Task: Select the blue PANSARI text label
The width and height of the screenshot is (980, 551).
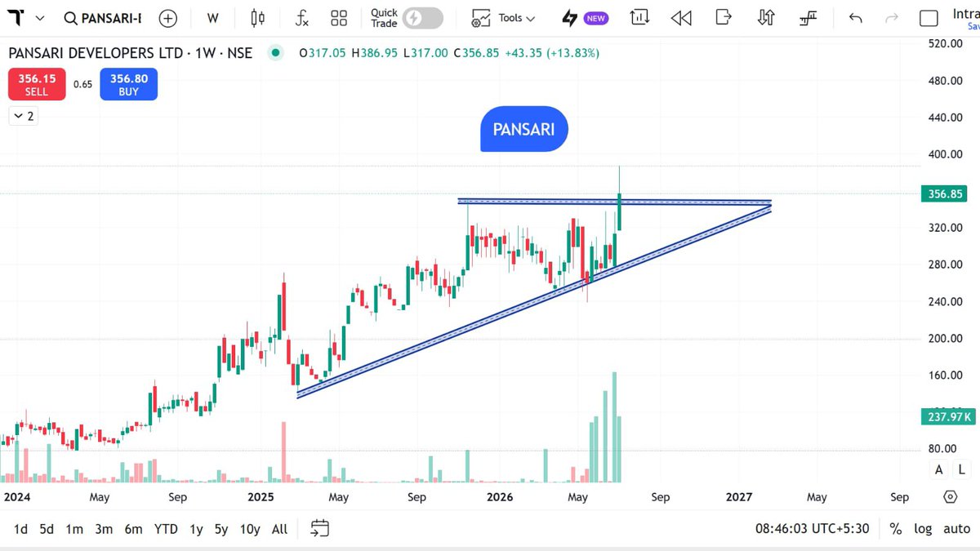Action: pos(523,129)
